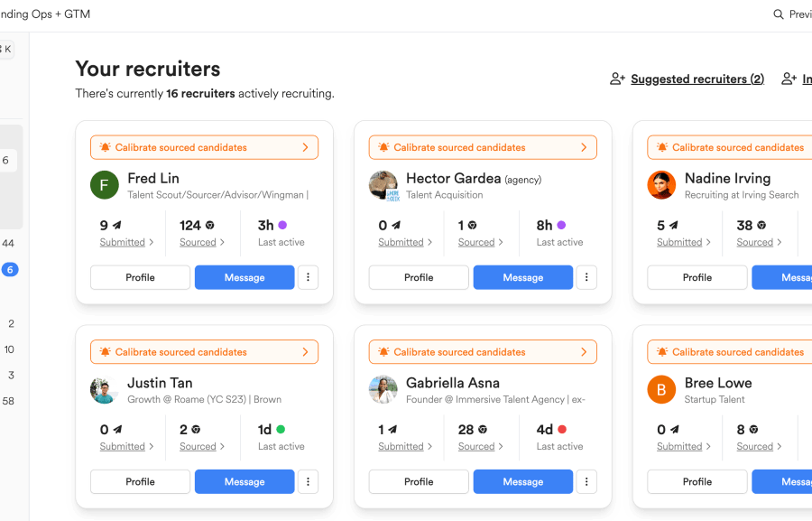This screenshot has width=812, height=521.
Task: Open Suggested recruiters (2) link
Action: [697, 79]
